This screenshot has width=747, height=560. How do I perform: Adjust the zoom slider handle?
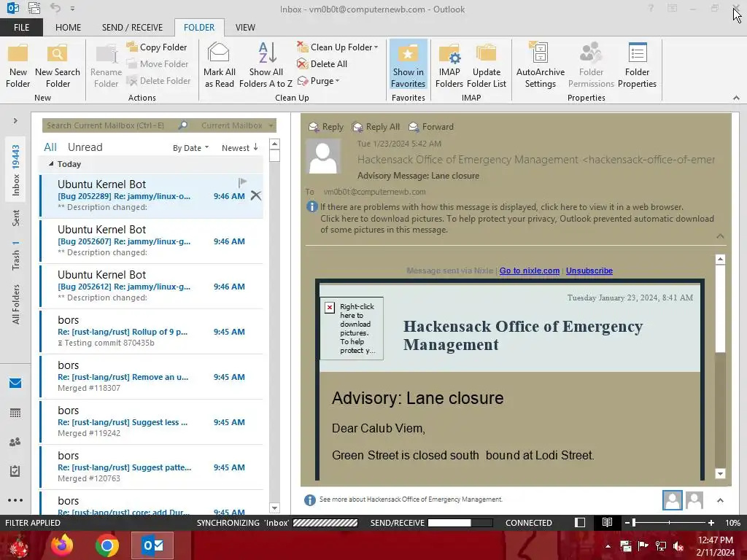pos(634,523)
